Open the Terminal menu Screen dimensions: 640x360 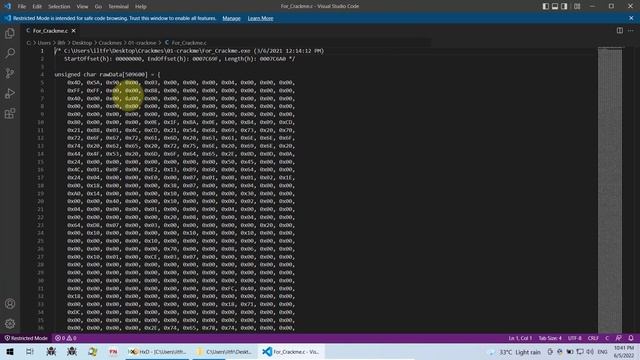118,7
